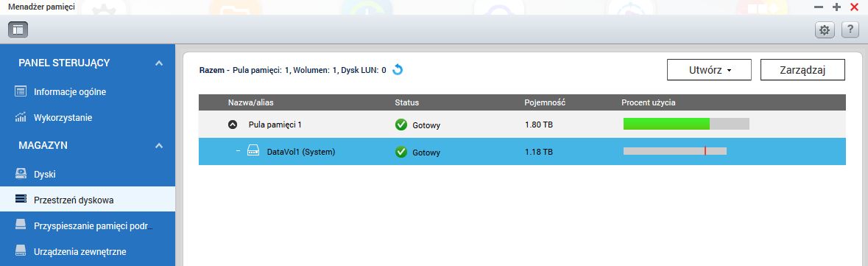Viewport: 868px width, 266px height.
Task: Maximize the window with plus button
Action: (x=836, y=7)
